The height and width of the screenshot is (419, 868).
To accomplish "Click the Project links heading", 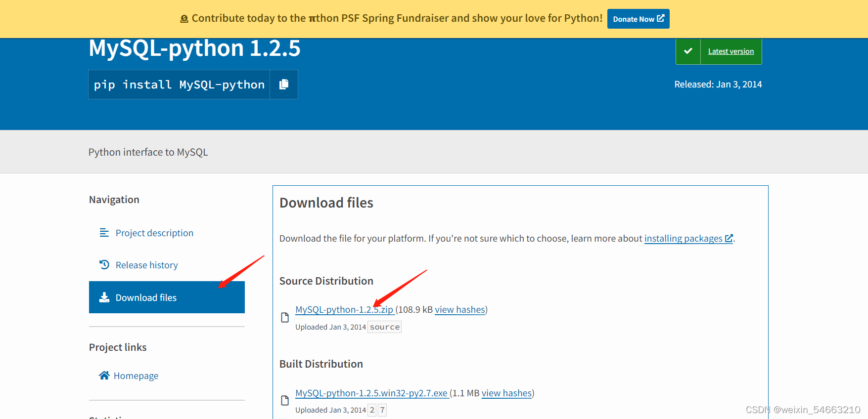I will point(118,347).
